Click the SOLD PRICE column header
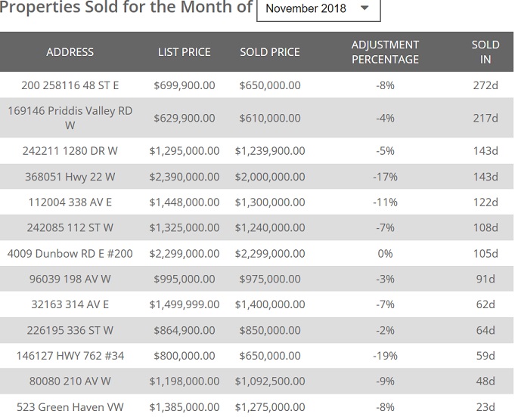The height and width of the screenshot is (420, 518). (x=270, y=52)
